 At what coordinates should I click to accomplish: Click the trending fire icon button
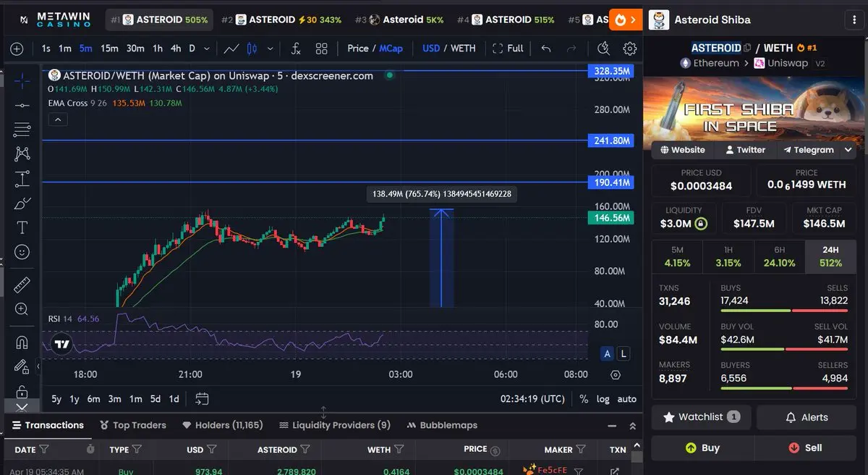click(x=626, y=20)
